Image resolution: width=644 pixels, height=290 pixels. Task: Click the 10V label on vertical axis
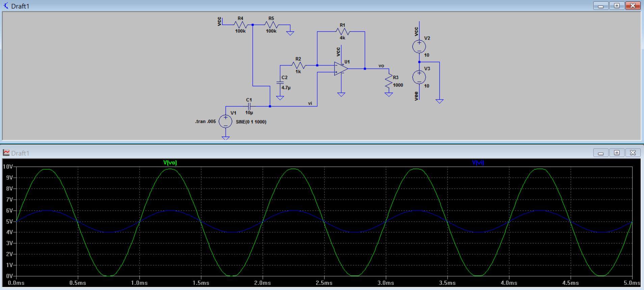8,167
